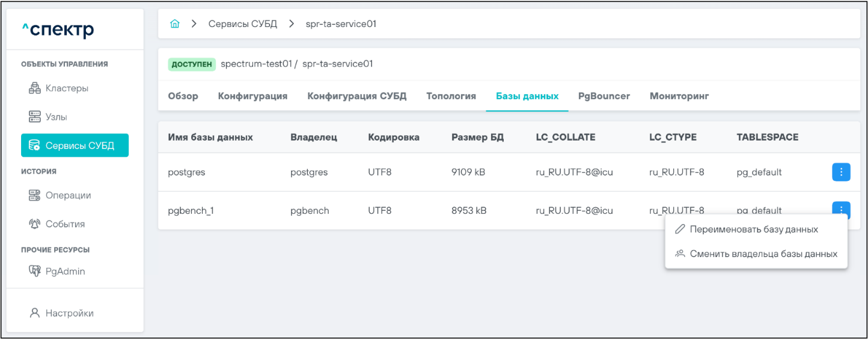The height and width of the screenshot is (340, 868).
Task: Click the spectrum-test01 cluster link
Action: tap(256, 64)
